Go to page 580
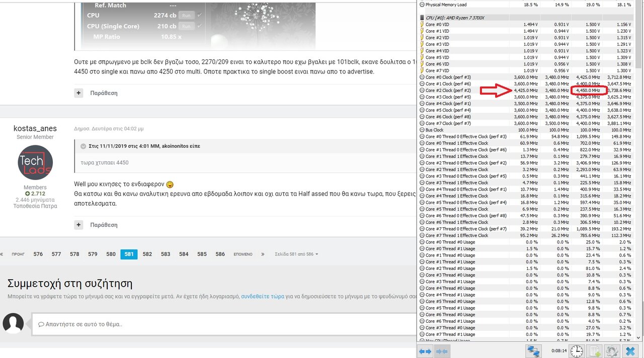The height and width of the screenshot is (358, 644). click(111, 254)
